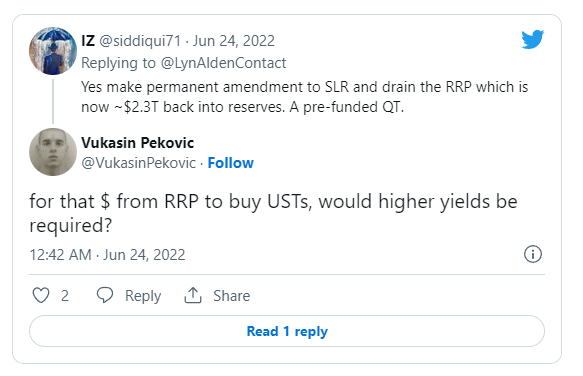Click the Replying to @LynAldenContact link

(x=184, y=63)
